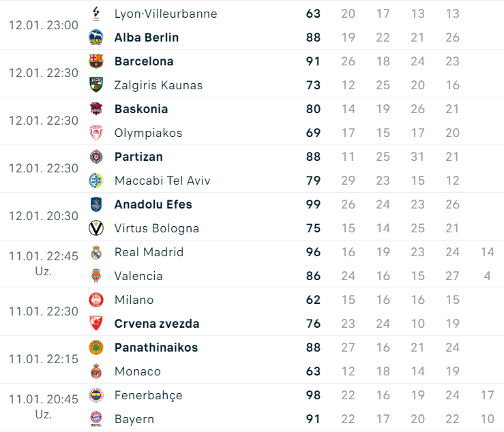Select the Virtus Bologna team name
Image resolution: width=504 pixels, height=432 pixels.
tap(157, 228)
